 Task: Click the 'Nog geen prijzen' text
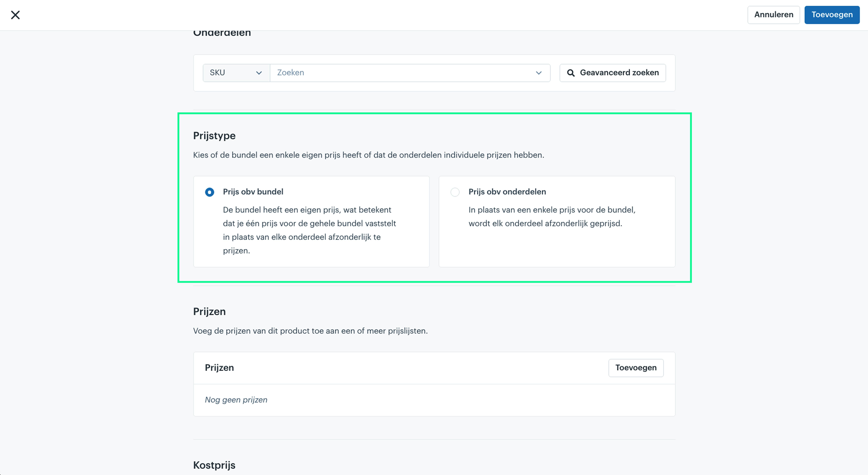coord(236,400)
